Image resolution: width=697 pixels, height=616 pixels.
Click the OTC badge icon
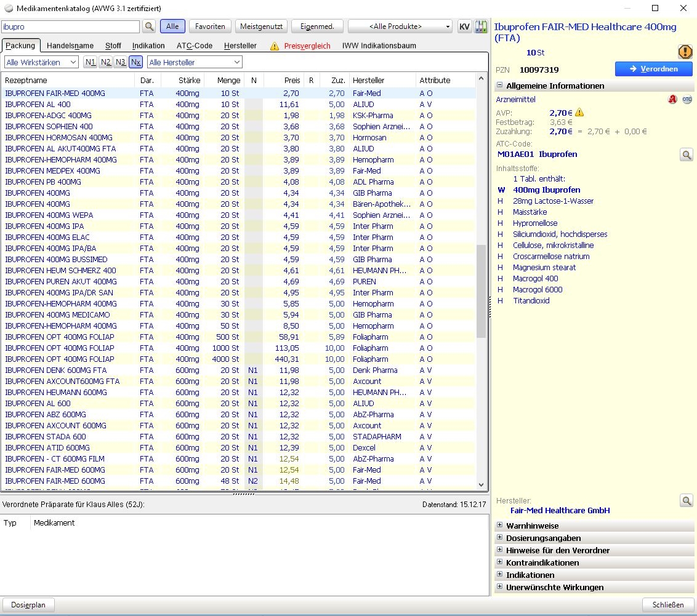point(687,99)
